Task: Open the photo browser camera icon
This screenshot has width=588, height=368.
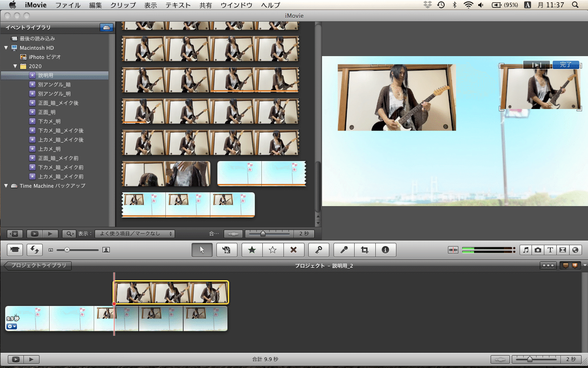Action: tap(538, 250)
